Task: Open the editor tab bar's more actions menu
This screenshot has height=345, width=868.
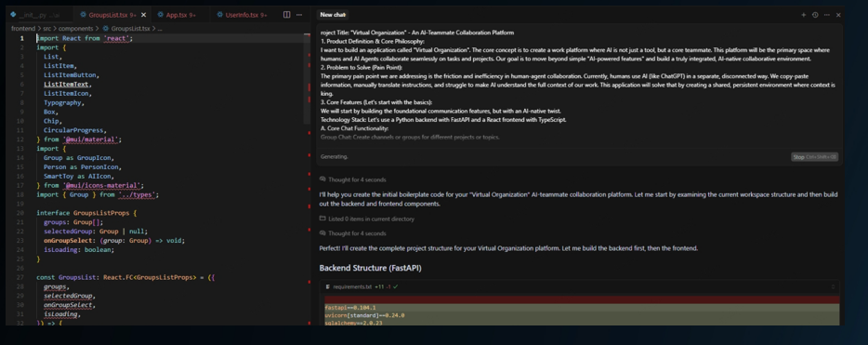Action: point(299,15)
